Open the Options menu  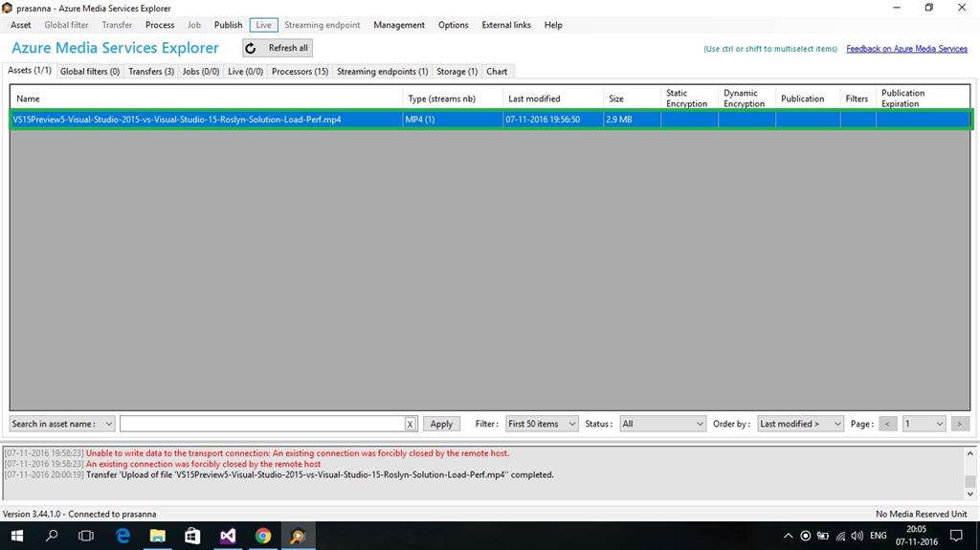coord(453,25)
